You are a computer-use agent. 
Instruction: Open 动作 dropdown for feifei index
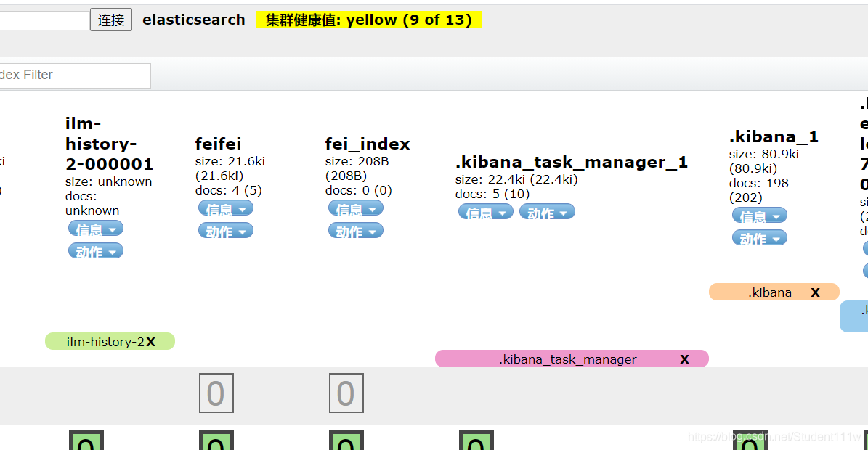(x=226, y=231)
